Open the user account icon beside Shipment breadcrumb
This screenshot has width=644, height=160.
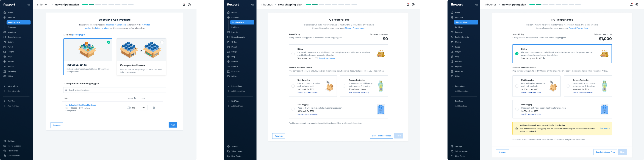189,5
